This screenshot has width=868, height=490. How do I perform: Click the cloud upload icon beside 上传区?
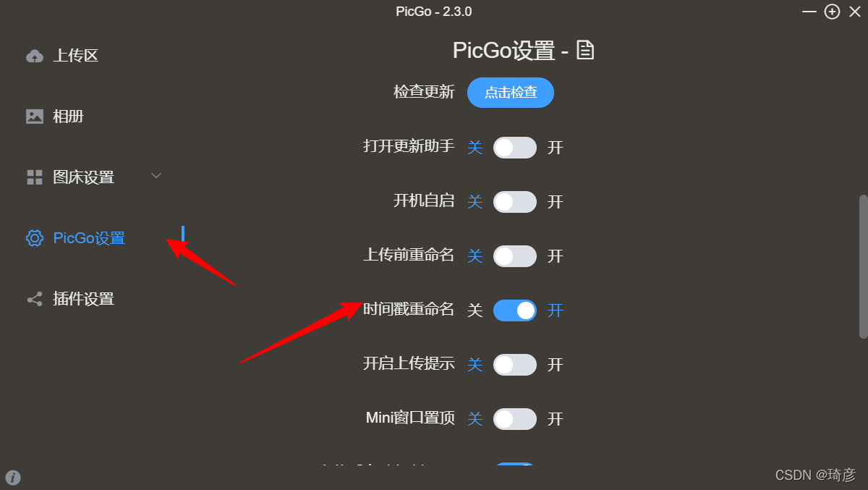pos(35,56)
